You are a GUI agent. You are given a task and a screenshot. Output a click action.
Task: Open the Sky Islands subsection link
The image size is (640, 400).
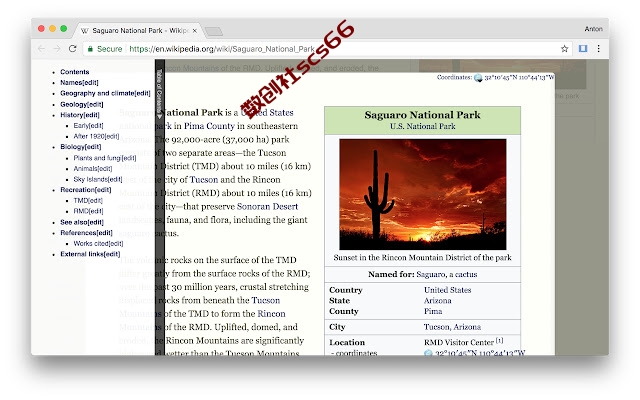click(x=98, y=179)
